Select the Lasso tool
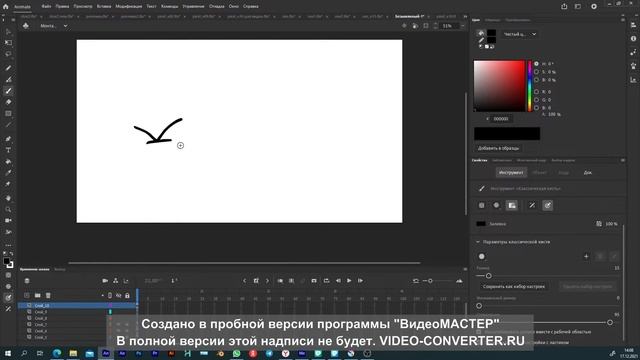This screenshot has height=360, width=640. (8, 54)
